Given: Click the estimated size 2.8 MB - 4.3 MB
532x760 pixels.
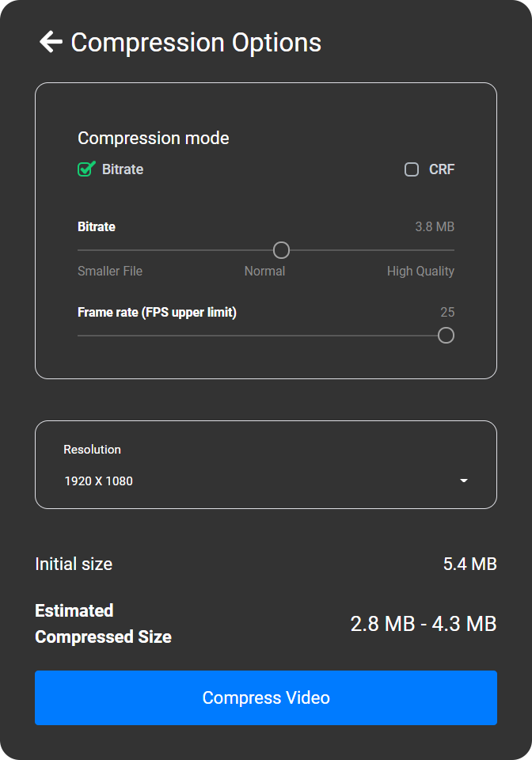Looking at the screenshot, I should (424, 624).
